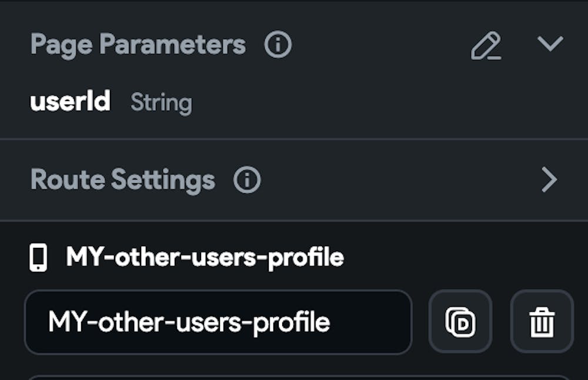Viewport: 588px width, 380px height.
Task: Expand the Route Settings section
Action: point(549,180)
